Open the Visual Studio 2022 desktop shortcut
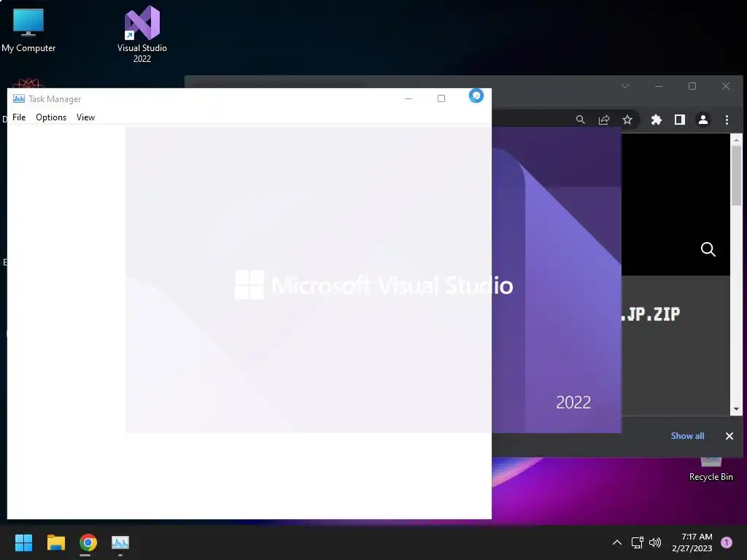 [142, 34]
